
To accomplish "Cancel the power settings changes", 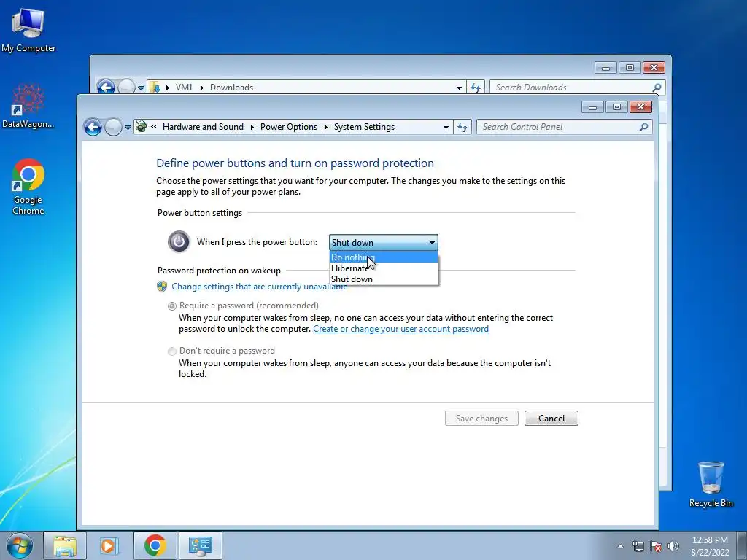I will 551,418.
